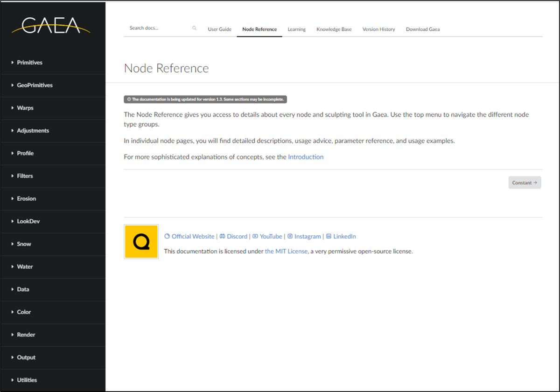Expand the Data section
The height and width of the screenshot is (392, 560).
[53, 289]
